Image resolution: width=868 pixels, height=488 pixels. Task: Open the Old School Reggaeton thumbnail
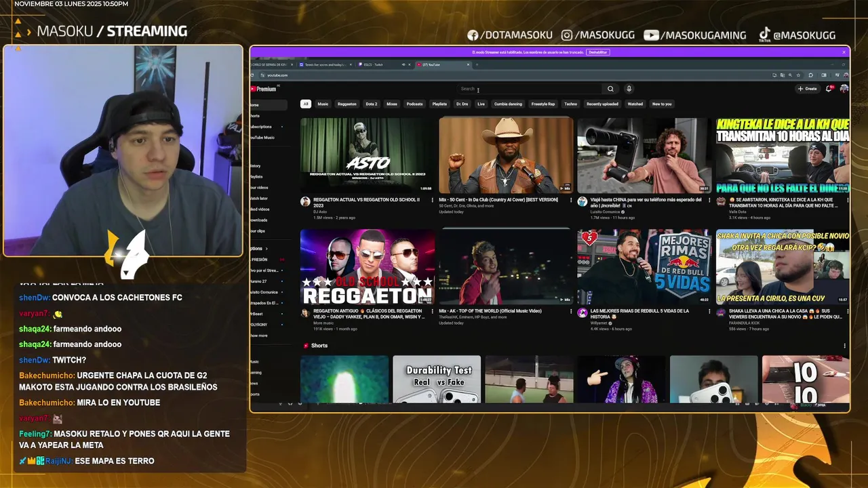click(367, 266)
